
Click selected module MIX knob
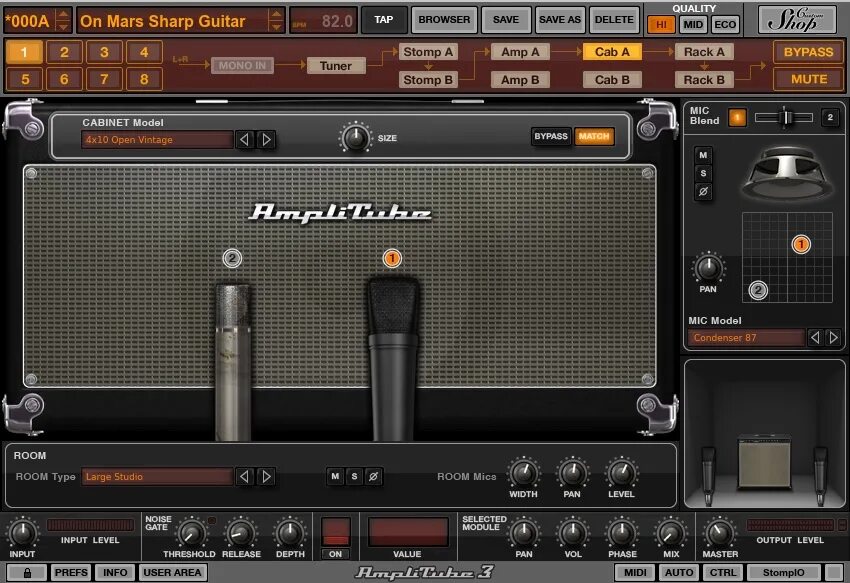[x=671, y=534]
